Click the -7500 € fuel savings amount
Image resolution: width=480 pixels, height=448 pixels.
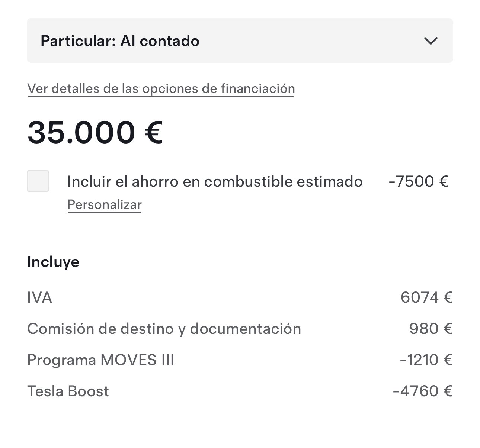pyautogui.click(x=418, y=181)
